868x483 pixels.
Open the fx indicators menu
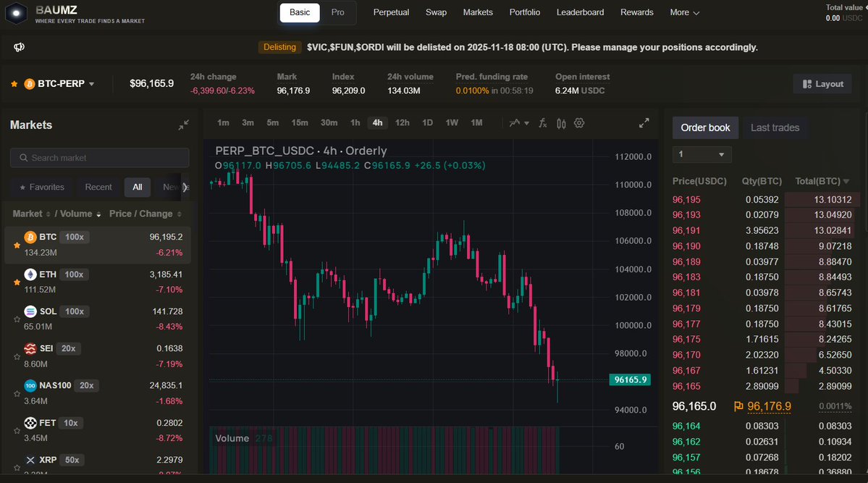click(x=542, y=123)
